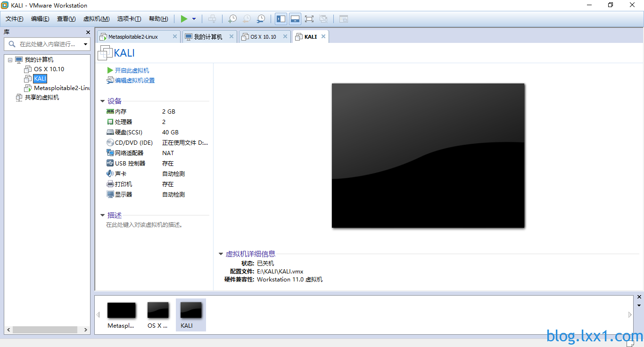Open the 文件(F) menu
The image size is (644, 347).
coord(15,19)
